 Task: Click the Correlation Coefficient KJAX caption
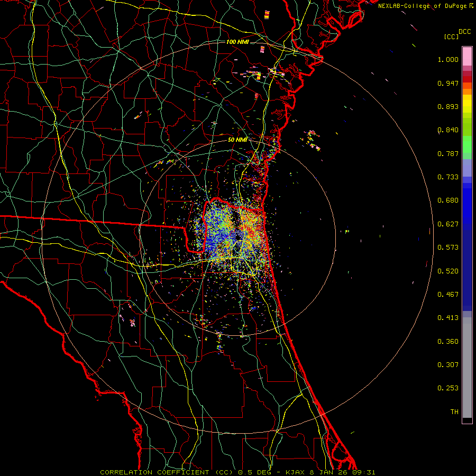237,472
